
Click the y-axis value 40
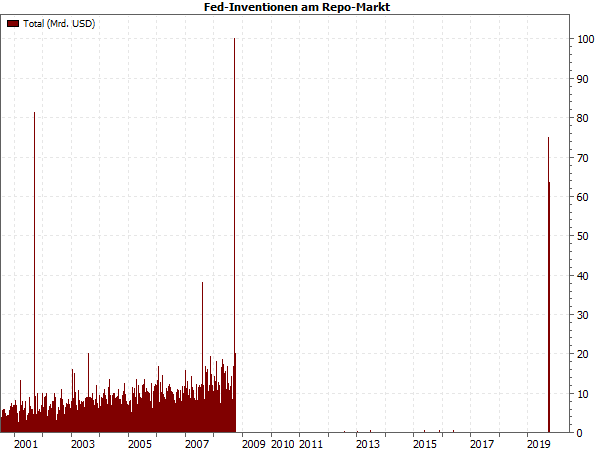pos(582,276)
